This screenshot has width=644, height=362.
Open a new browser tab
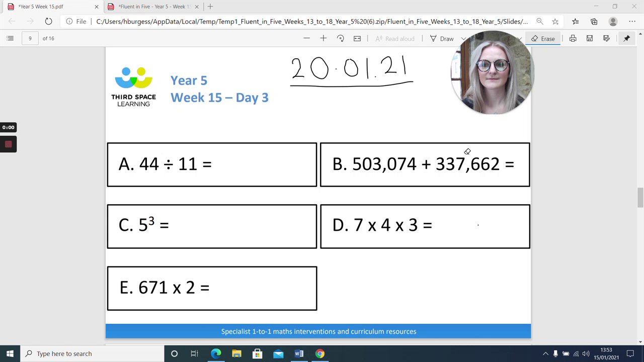coord(210,7)
